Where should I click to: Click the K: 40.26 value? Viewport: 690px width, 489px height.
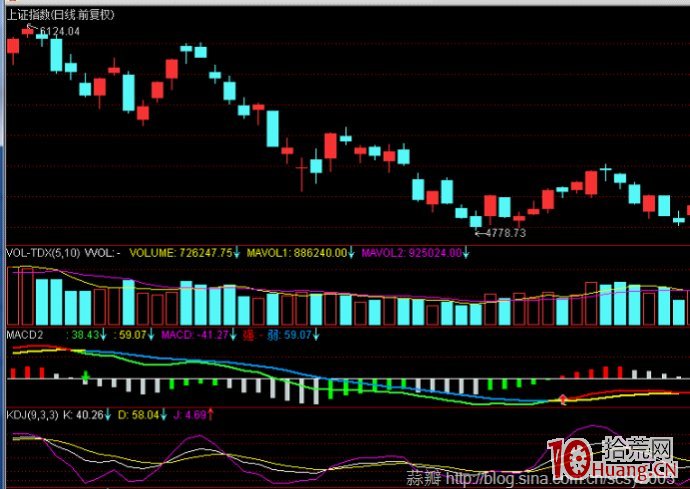(x=83, y=415)
